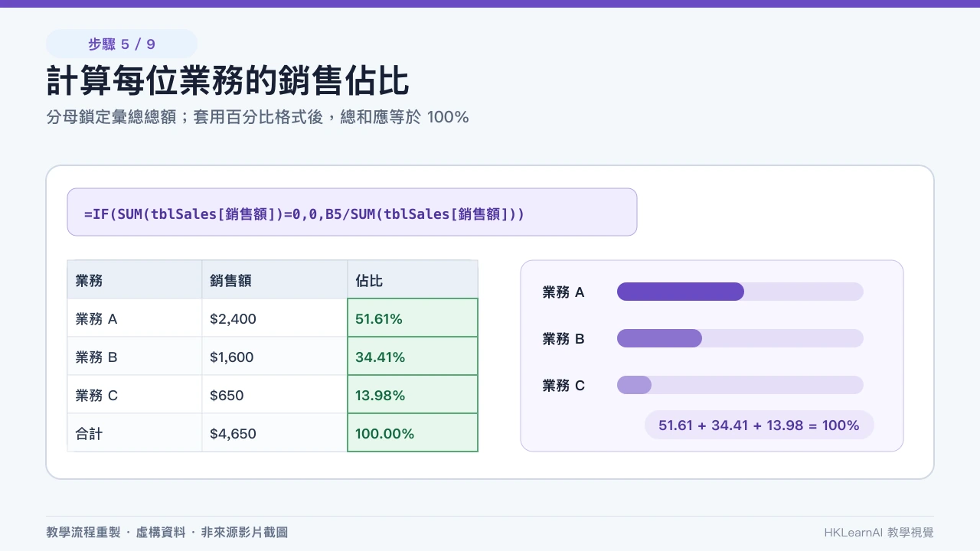Screen dimensions: 980x551
Task: Click the subtitle about 分母鎖定彙總總額
Action: tap(257, 117)
